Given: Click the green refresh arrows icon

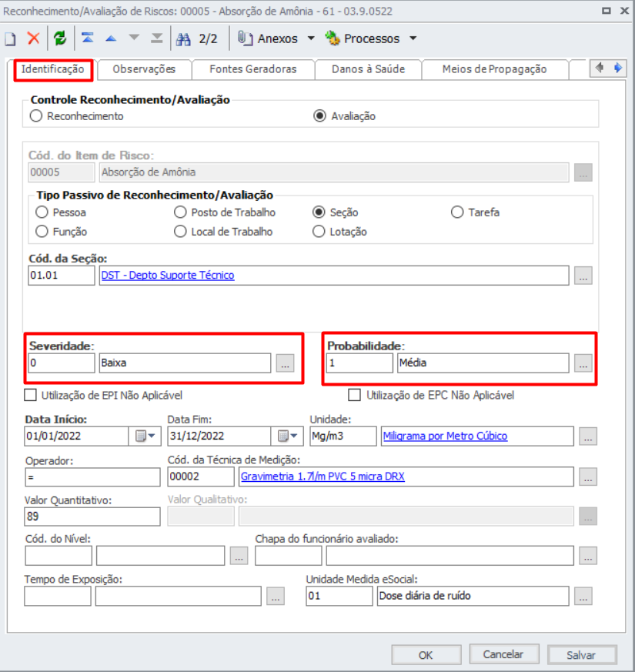Looking at the screenshot, I should (x=60, y=38).
